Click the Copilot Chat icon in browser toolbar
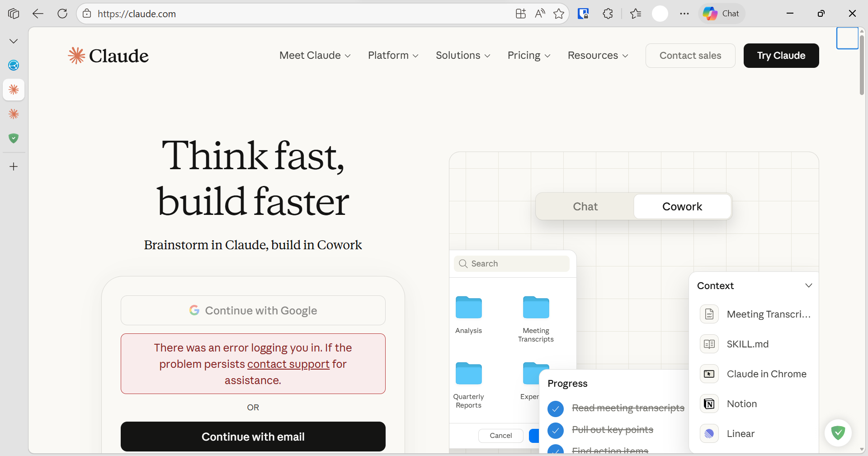The height and width of the screenshot is (456, 868). [721, 14]
